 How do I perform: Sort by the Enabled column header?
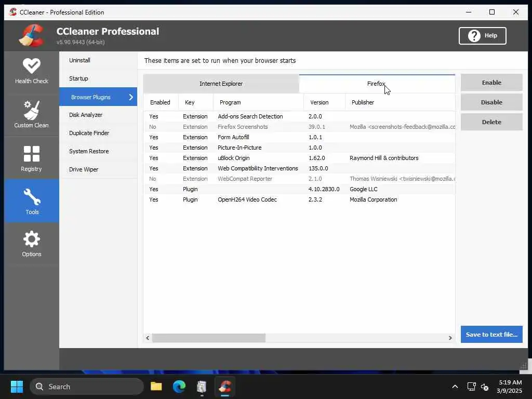click(x=161, y=102)
